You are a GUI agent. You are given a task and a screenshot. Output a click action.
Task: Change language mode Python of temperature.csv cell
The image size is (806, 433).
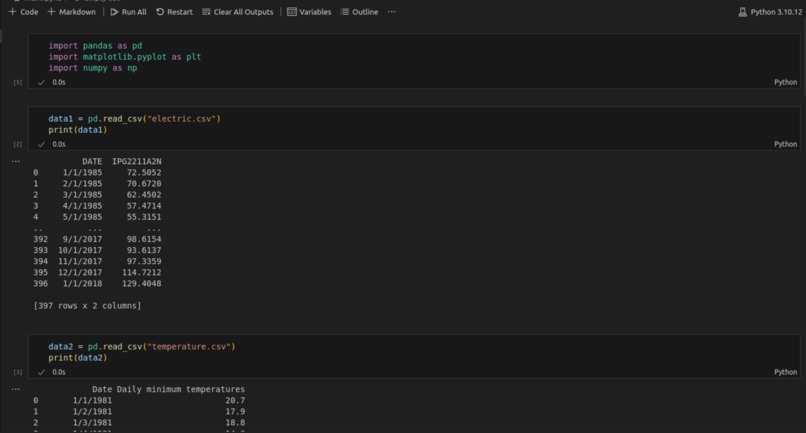pyautogui.click(x=785, y=372)
